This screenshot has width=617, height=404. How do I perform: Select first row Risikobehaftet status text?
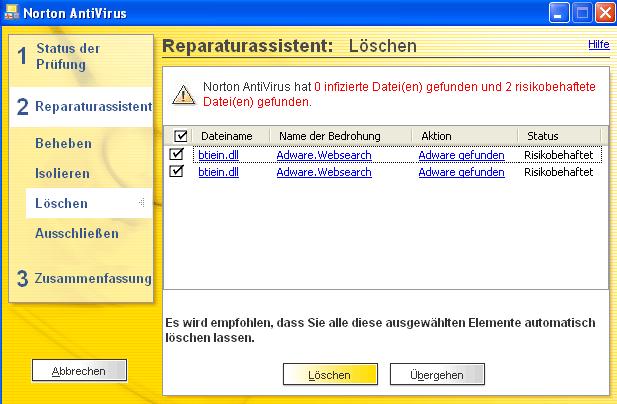(x=558, y=155)
